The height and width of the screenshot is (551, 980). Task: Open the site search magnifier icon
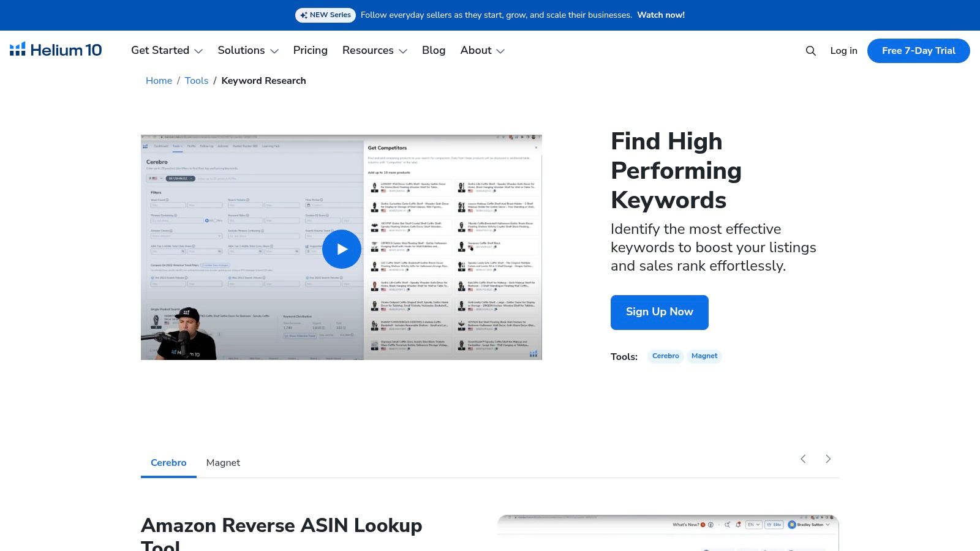click(810, 51)
